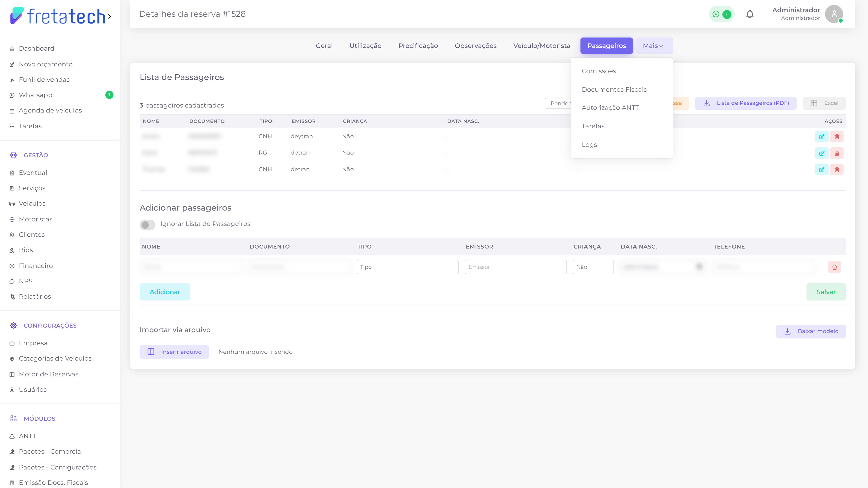Open the notifications bell
868x488 pixels.
click(750, 14)
